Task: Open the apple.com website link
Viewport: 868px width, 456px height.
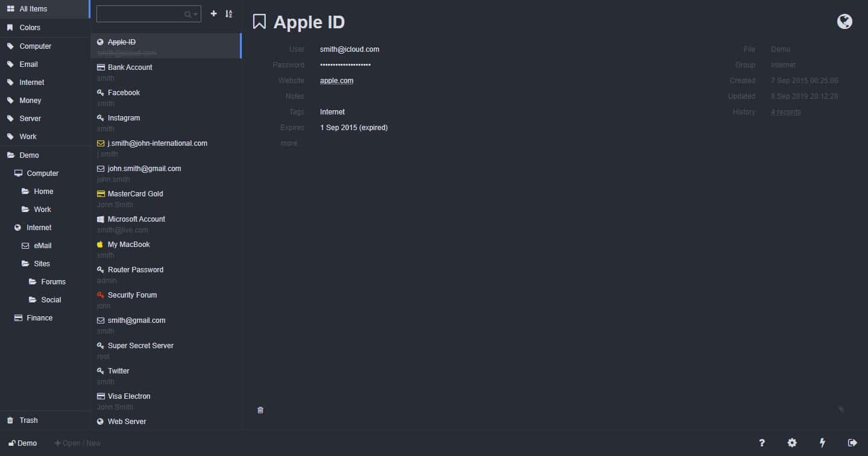Action: tap(336, 81)
